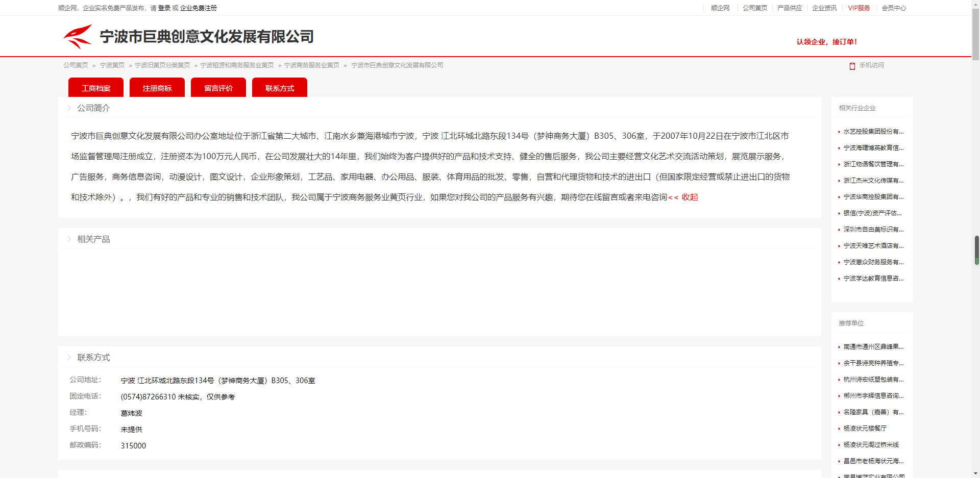Click the red bird company logo
The image size is (980, 478).
78,36
